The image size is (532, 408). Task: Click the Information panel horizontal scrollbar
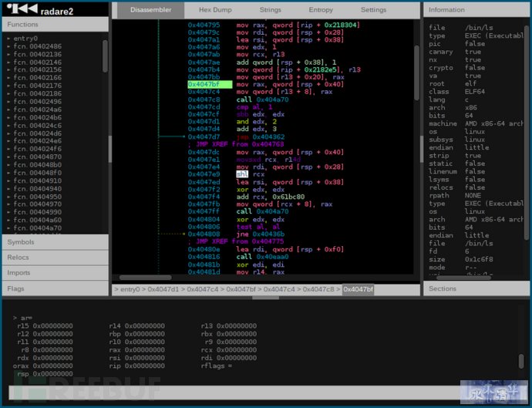pyautogui.click(x=463, y=278)
